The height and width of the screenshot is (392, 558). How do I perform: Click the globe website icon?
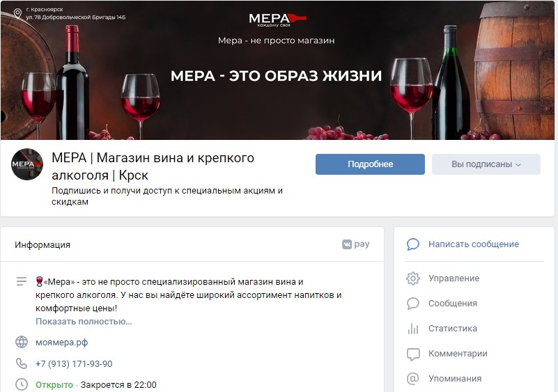(x=22, y=342)
